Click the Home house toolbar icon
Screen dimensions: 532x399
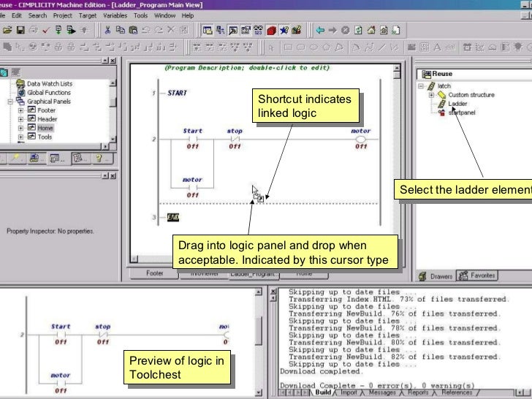(371, 30)
